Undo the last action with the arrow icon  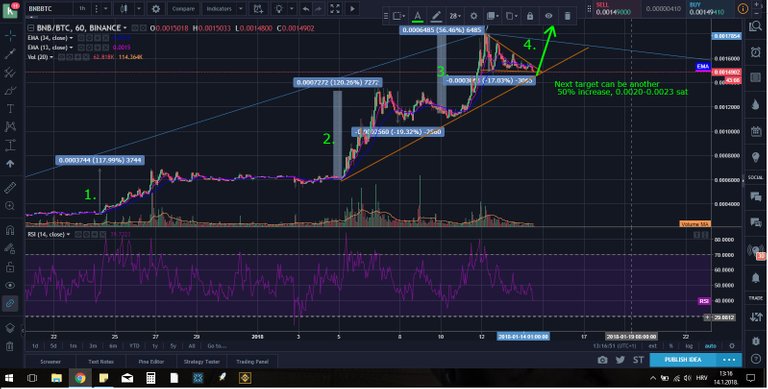coord(306,9)
